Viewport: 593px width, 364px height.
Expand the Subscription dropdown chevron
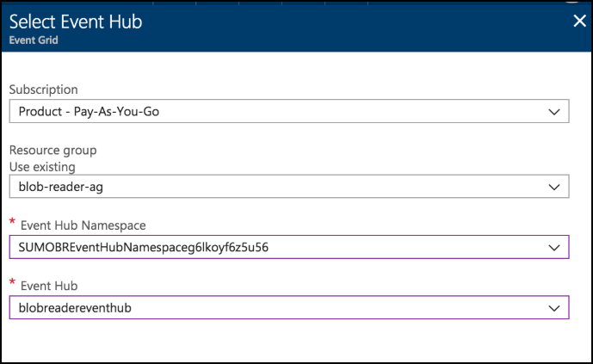coord(553,112)
